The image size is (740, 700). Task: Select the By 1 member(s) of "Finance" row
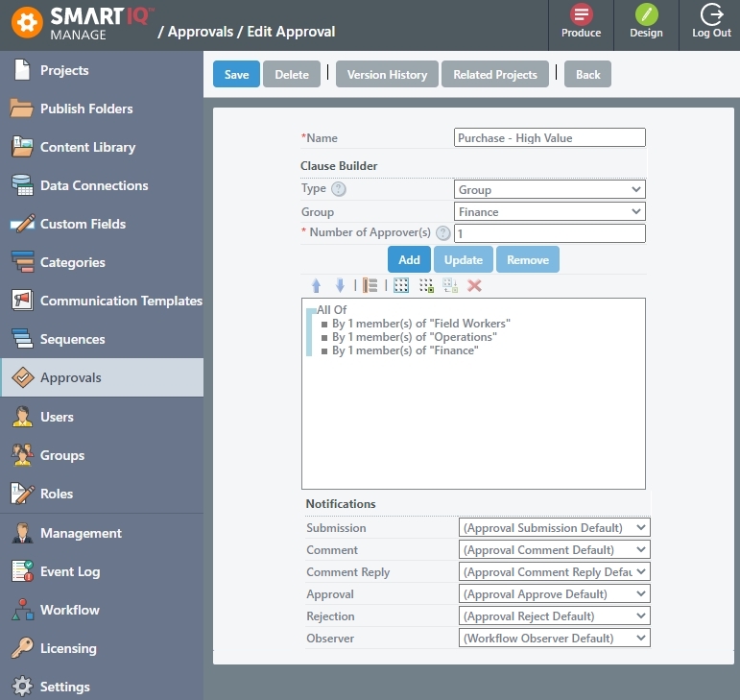point(405,350)
